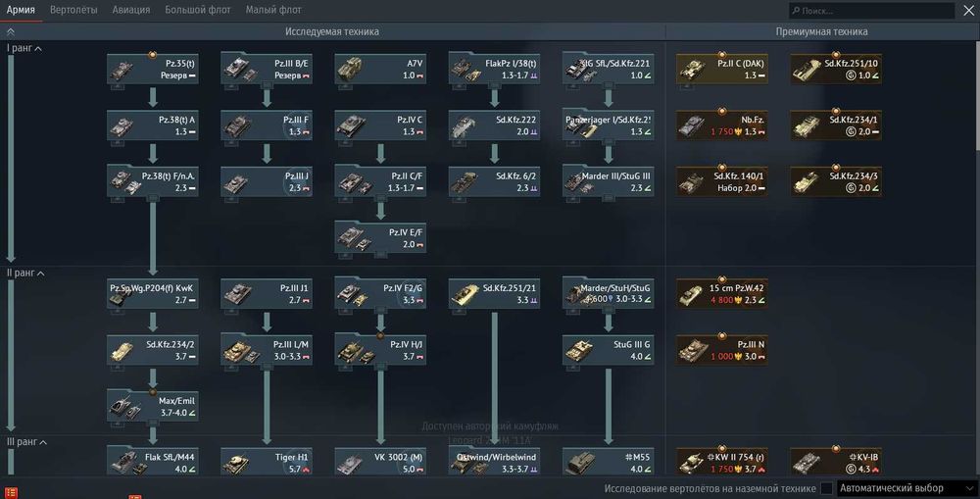
Task: Select the Tiger H1 tank card
Action: [267, 462]
